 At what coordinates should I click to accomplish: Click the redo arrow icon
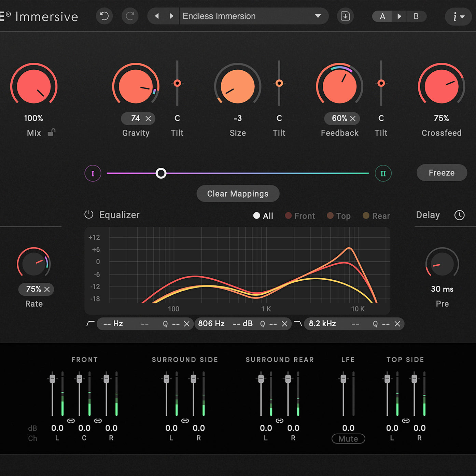pos(130,16)
